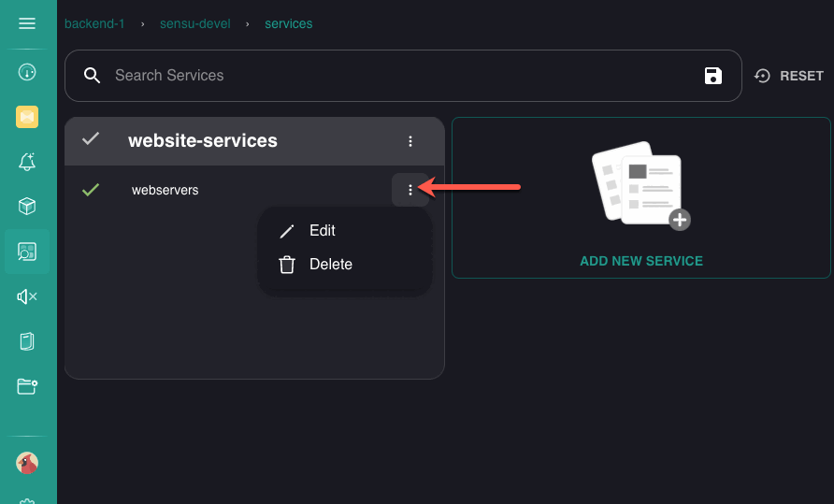The width and height of the screenshot is (834, 504).
Task: Open the bell alerts icon in sidebar
Action: [27, 162]
